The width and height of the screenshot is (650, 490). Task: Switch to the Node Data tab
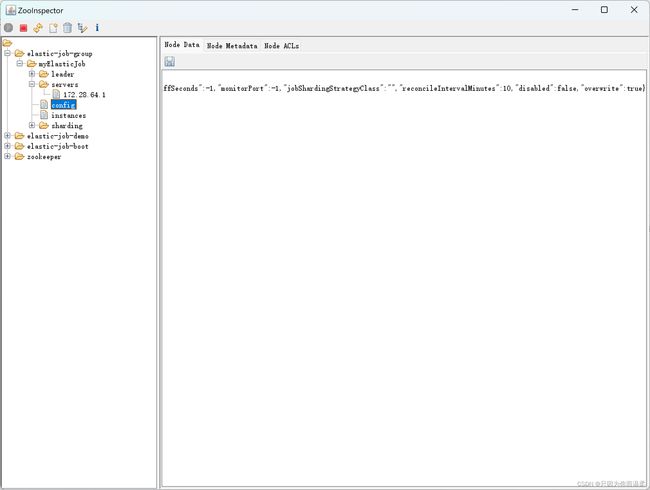[182, 45]
